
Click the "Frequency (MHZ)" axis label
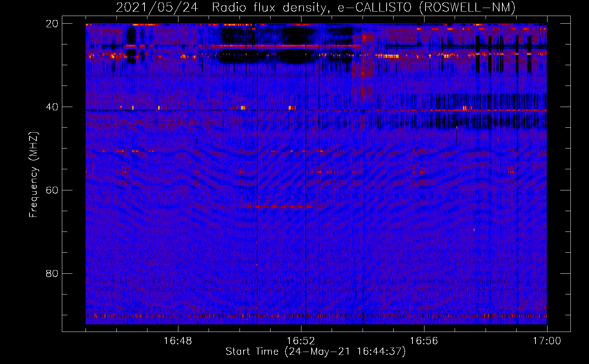point(33,175)
